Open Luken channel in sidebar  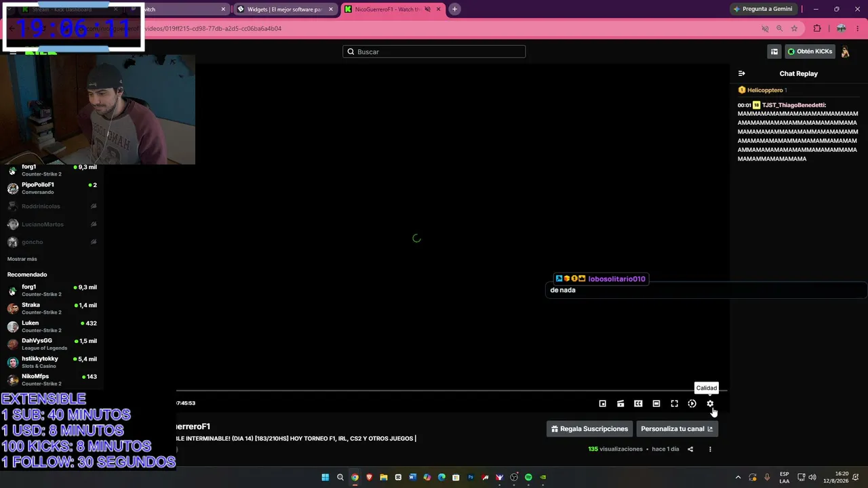(52, 327)
